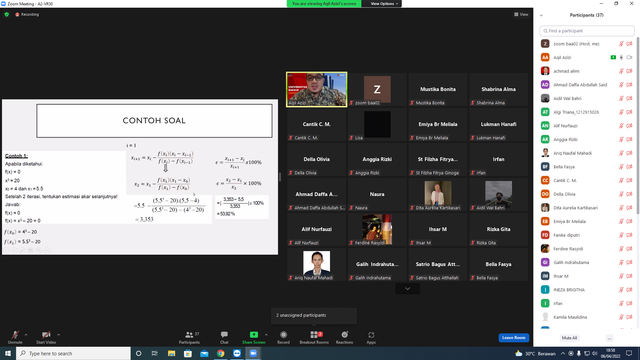Viewport: 640px width, 360px height.
Task: Open the View layout button
Action: click(521, 14)
